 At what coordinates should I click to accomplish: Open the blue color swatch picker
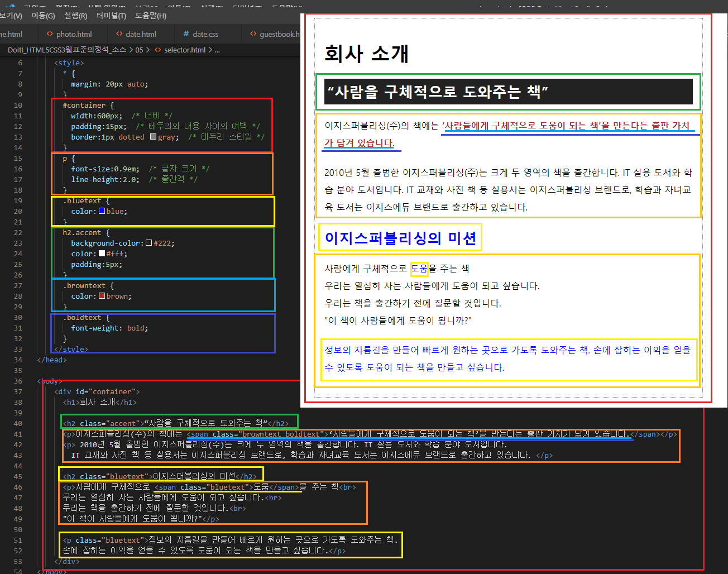(102, 211)
